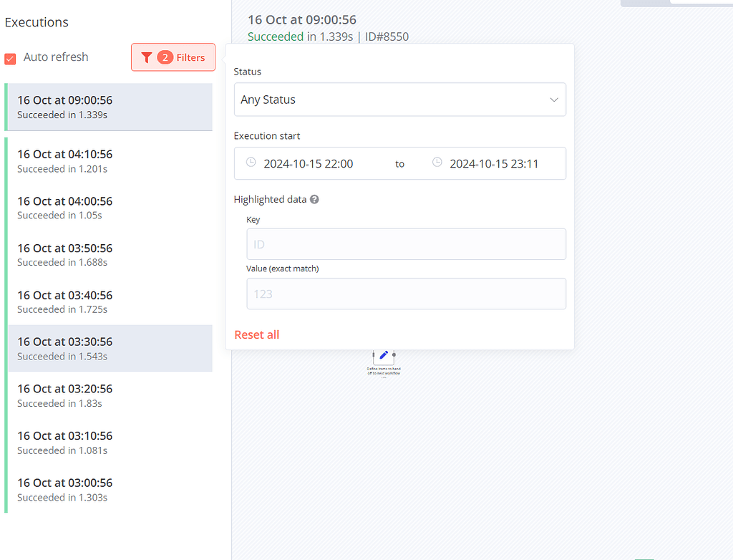
Task: Open the 16 Oct at 03:00:56 execution
Action: [110, 489]
